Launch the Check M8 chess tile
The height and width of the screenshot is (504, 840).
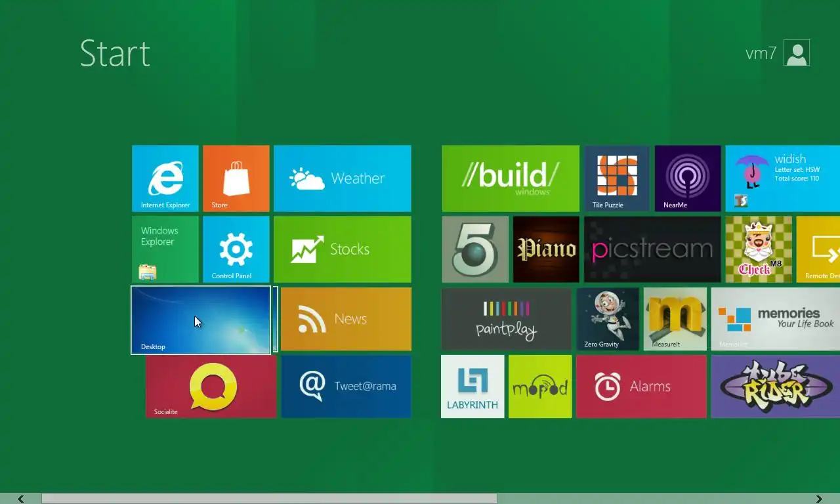pos(759,249)
